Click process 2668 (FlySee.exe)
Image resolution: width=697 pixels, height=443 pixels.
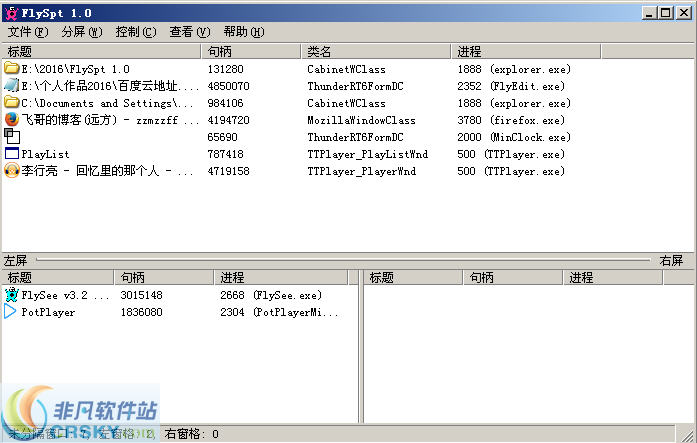tap(271, 295)
